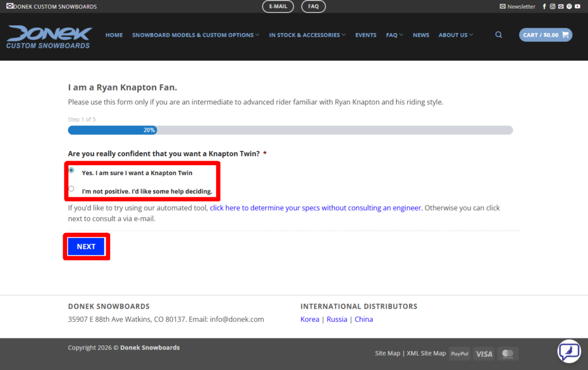
Task: Open the Facebook page icon
Action: coord(544,6)
